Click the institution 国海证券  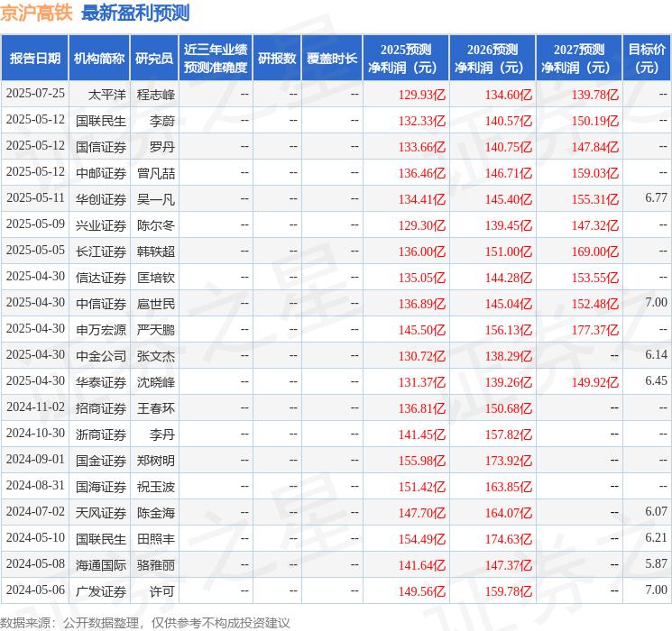coord(101,487)
